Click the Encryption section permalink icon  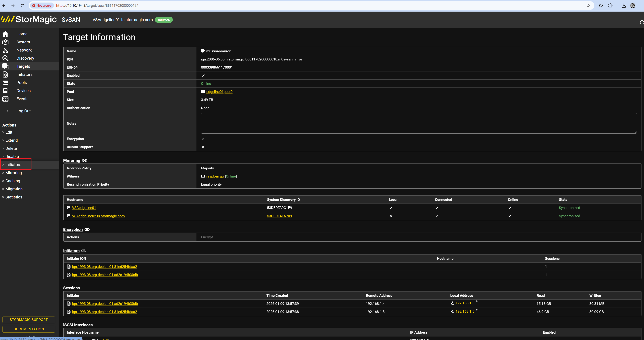(87, 230)
